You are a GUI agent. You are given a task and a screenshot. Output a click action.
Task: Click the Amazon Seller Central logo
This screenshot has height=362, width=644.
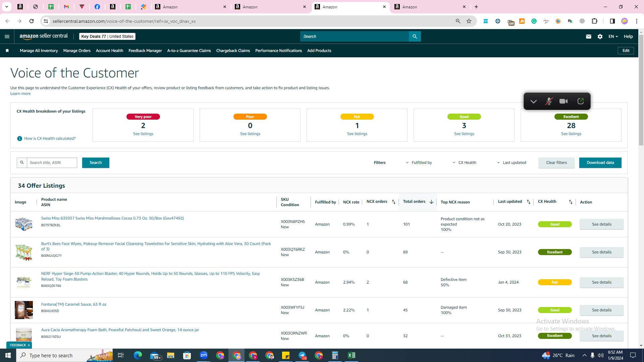click(44, 36)
